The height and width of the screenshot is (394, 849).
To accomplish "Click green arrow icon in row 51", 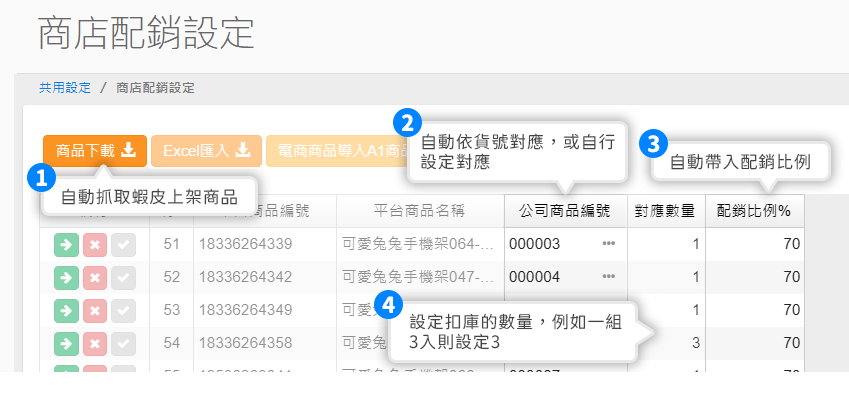I will point(66,245).
